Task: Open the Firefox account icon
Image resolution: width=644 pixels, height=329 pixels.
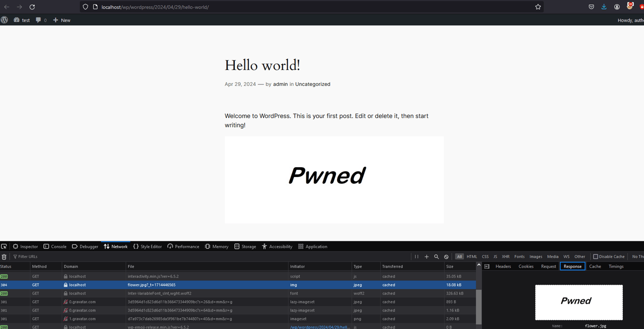Action: pos(617,7)
